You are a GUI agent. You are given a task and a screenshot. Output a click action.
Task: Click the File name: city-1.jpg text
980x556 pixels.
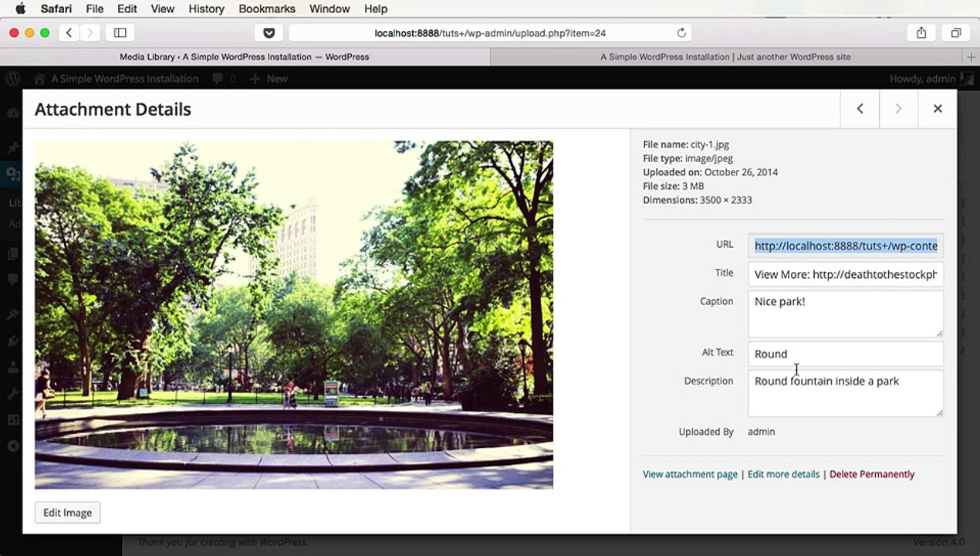[686, 144]
